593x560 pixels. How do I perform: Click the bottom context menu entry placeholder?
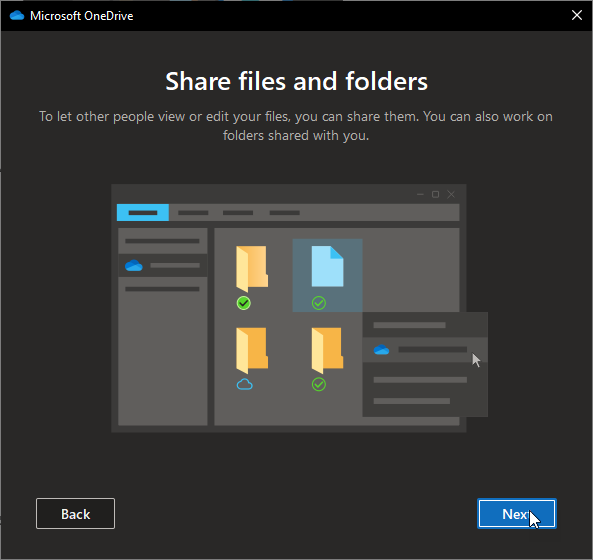(411, 401)
